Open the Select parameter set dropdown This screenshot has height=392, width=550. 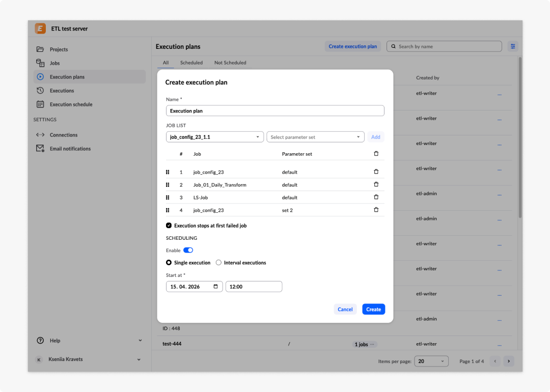coord(315,137)
